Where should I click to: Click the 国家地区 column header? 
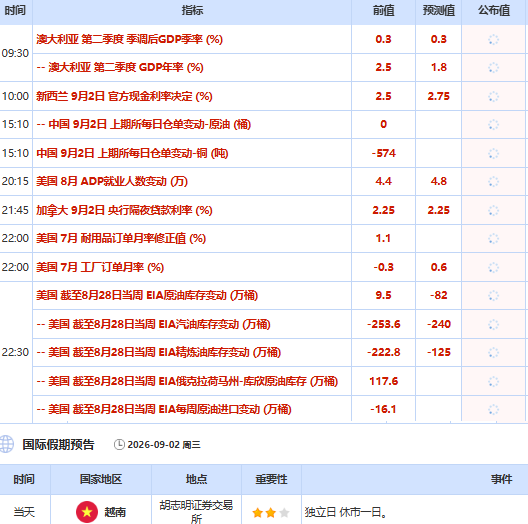pyautogui.click(x=101, y=479)
